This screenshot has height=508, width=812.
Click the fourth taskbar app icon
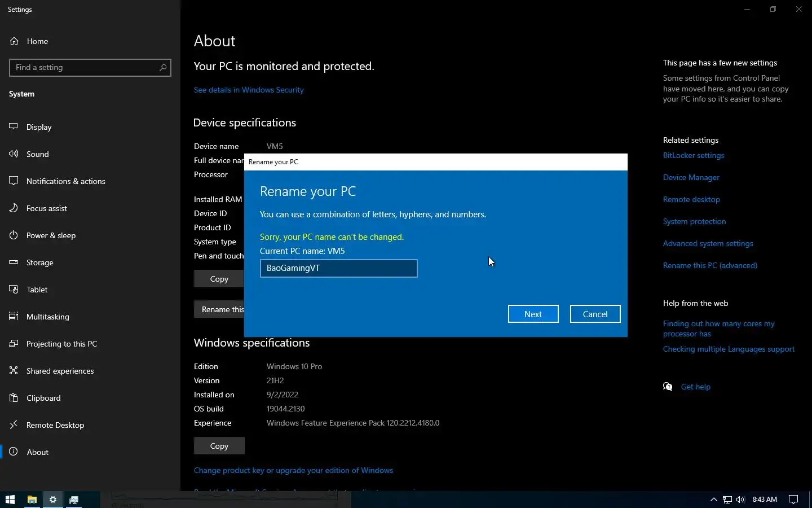74,500
